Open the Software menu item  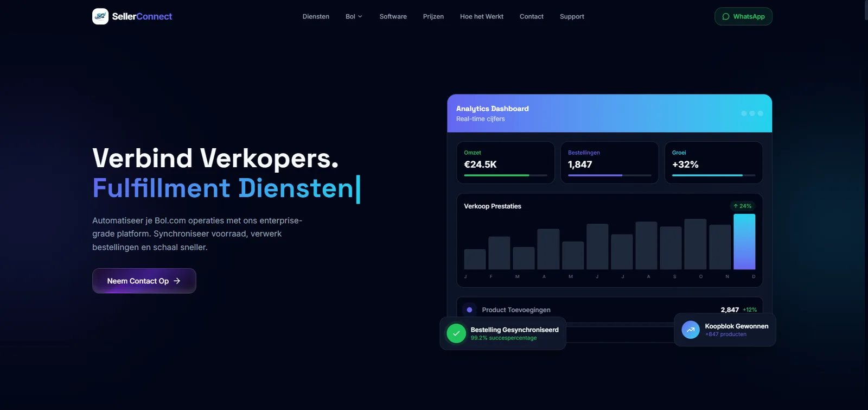(x=393, y=17)
